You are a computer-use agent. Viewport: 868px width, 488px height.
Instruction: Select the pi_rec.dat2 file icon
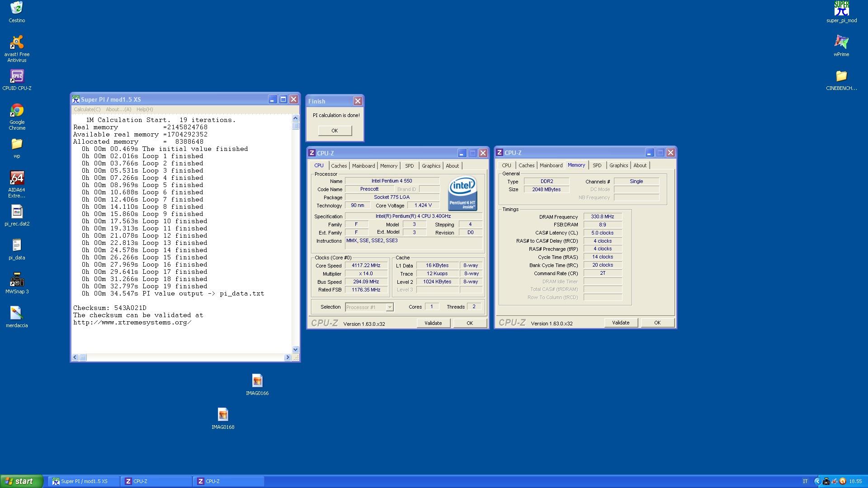pos(17,216)
